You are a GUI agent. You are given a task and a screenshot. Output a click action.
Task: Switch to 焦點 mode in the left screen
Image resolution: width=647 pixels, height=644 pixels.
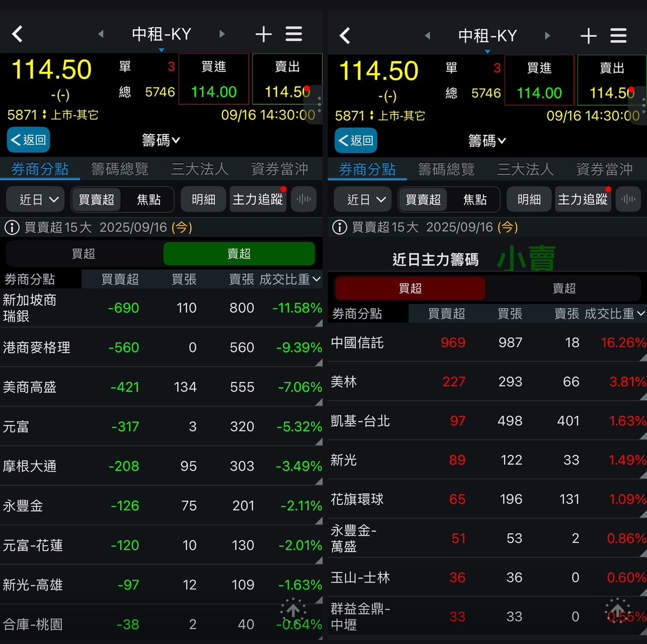(148, 200)
